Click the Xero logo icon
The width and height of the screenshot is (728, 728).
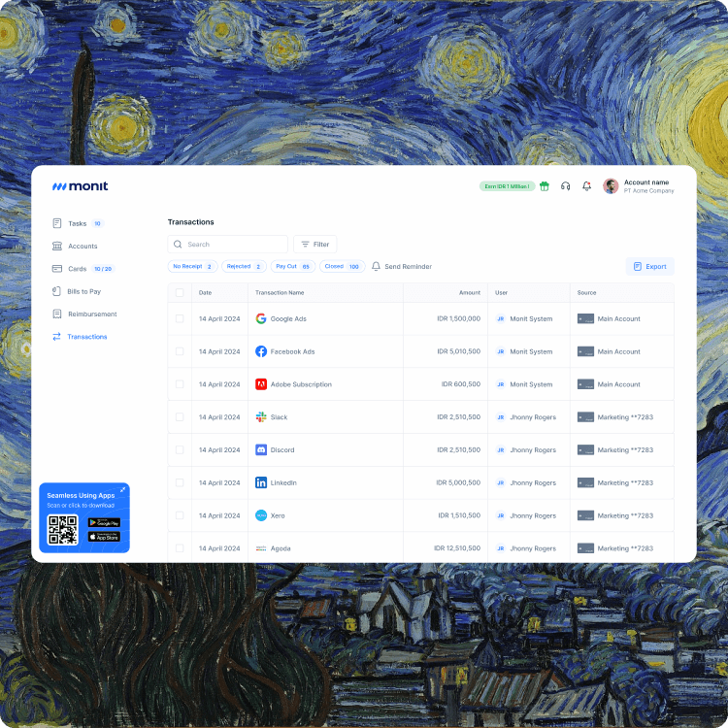click(x=261, y=515)
